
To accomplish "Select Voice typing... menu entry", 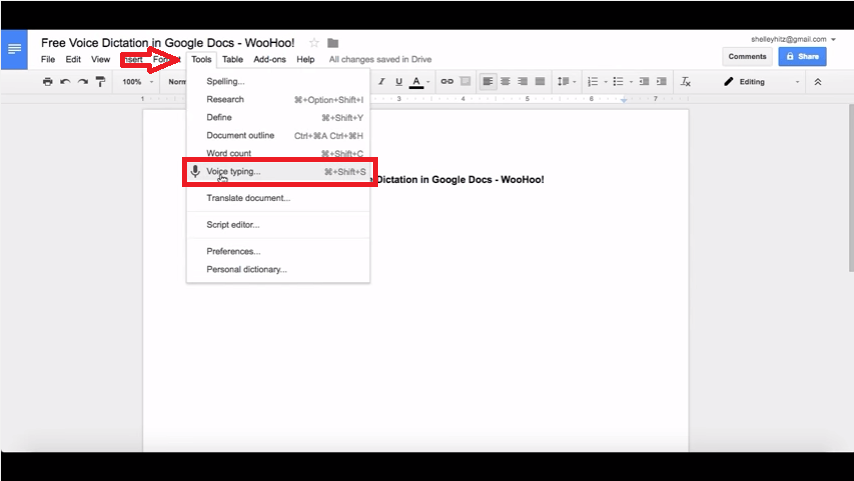I will pos(279,172).
